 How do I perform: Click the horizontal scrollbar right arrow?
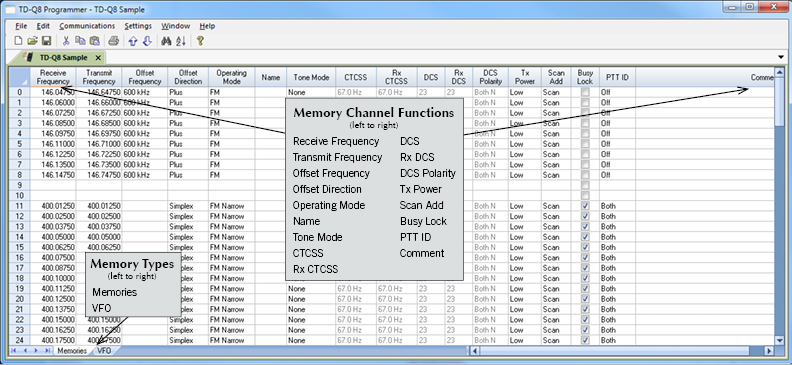click(x=769, y=350)
